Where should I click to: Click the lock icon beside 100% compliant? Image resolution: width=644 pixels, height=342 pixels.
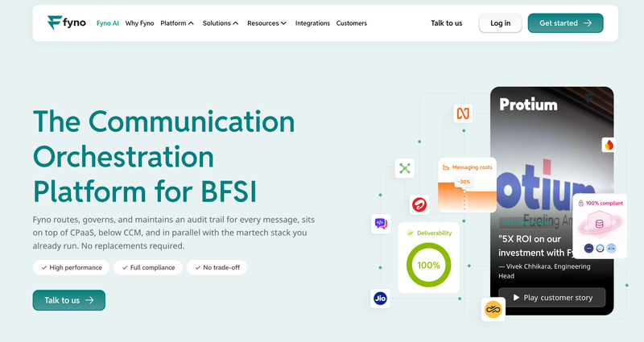tap(580, 204)
